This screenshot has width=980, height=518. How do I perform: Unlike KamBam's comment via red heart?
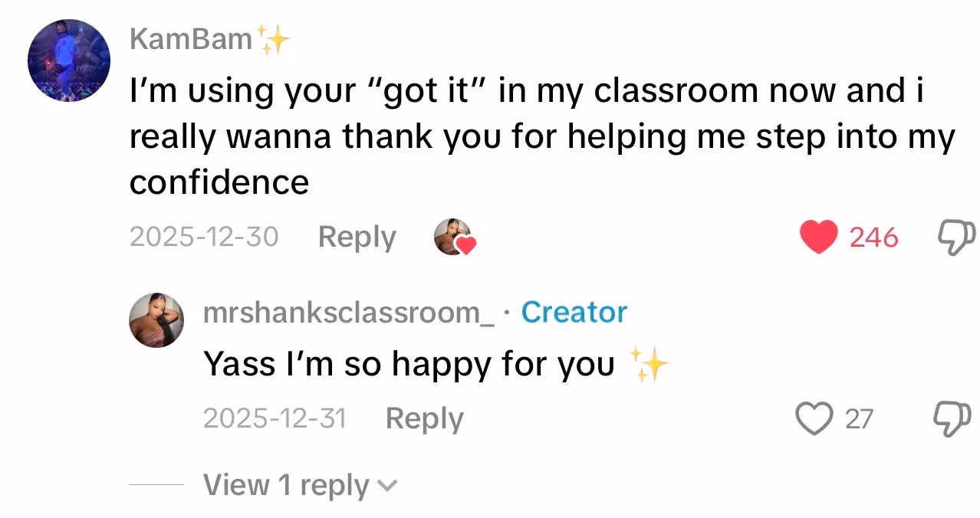pyautogui.click(x=818, y=237)
